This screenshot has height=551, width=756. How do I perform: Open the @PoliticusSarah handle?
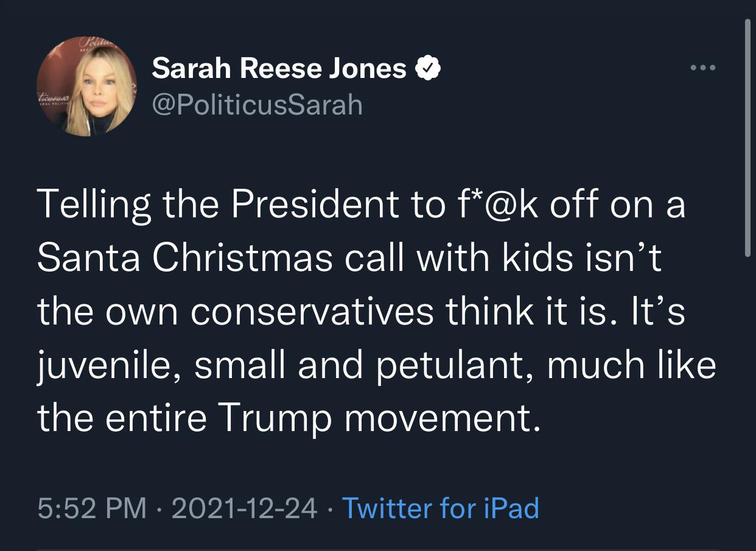(257, 104)
